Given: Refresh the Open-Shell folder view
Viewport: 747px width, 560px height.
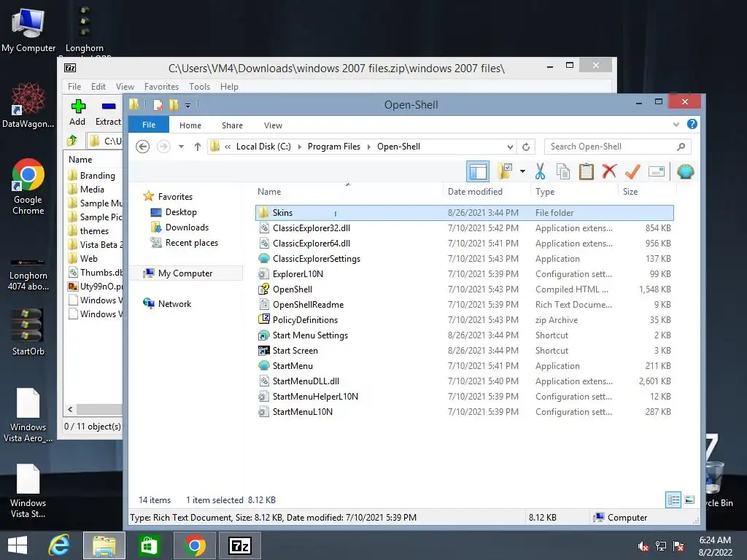Looking at the screenshot, I should pos(526,147).
